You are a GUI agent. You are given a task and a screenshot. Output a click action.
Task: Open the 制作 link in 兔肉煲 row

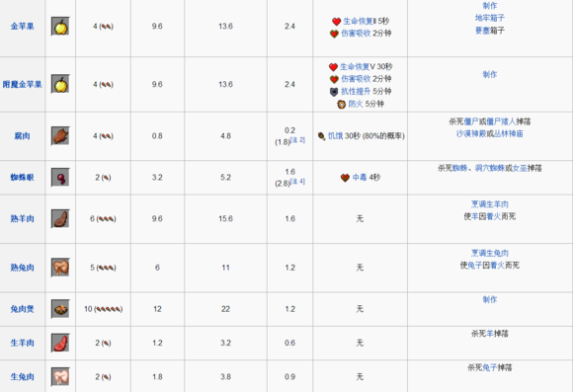pos(490,299)
